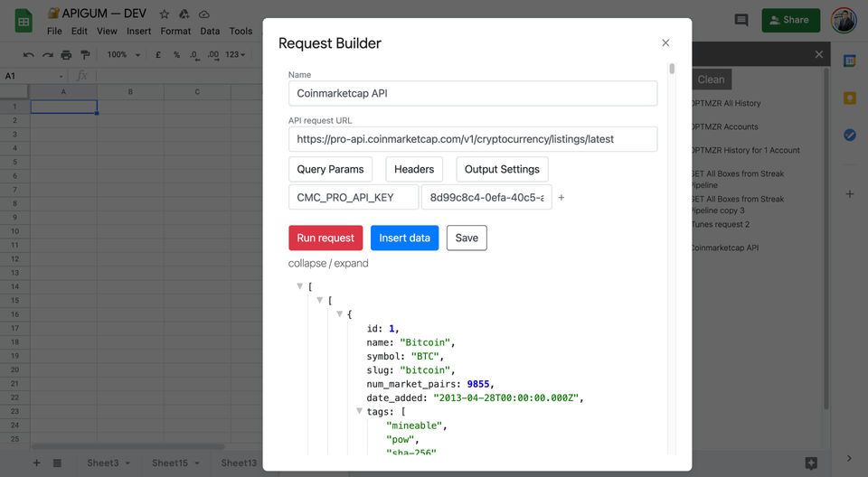Viewport: 868px width, 477px height.
Task: Open comment history icon
Action: click(741, 21)
